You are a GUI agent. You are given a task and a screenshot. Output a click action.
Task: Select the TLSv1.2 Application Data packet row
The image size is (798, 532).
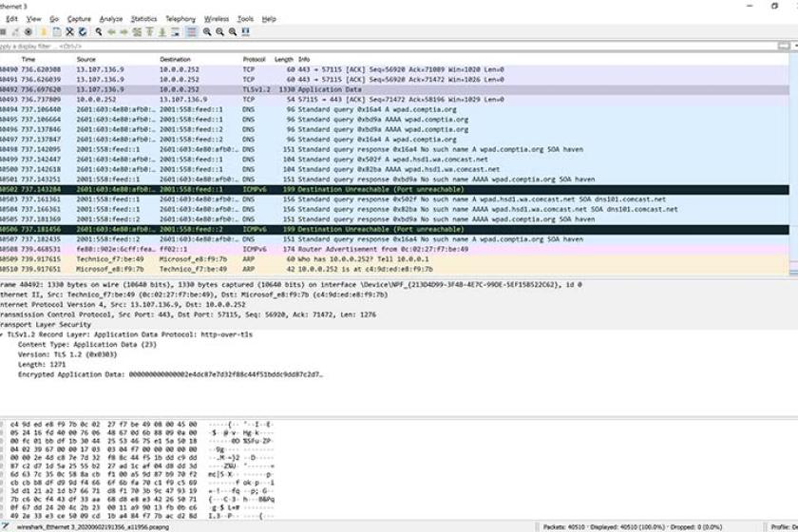tap(394, 89)
